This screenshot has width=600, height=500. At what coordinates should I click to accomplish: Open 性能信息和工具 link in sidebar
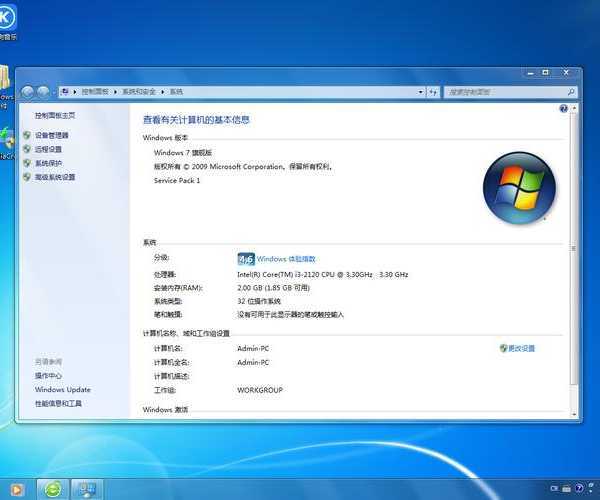tap(58, 404)
